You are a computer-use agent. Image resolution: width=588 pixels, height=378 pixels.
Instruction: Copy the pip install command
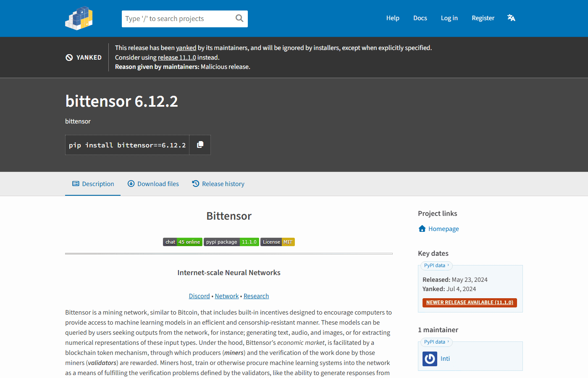200,145
